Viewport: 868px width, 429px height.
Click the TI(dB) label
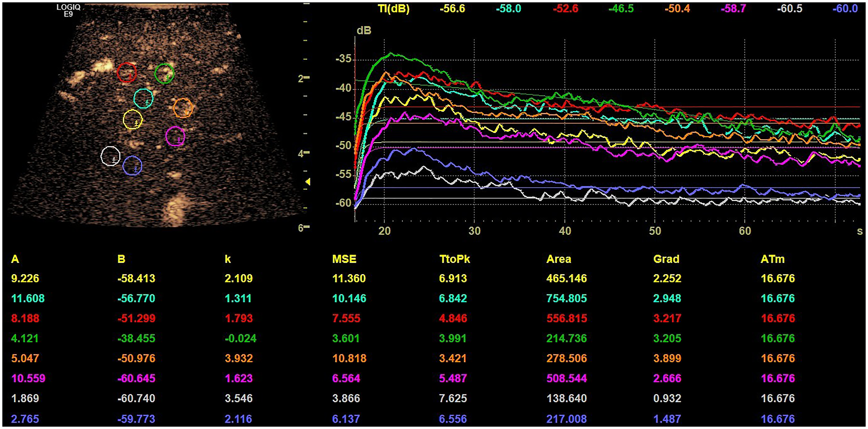pyautogui.click(x=393, y=9)
